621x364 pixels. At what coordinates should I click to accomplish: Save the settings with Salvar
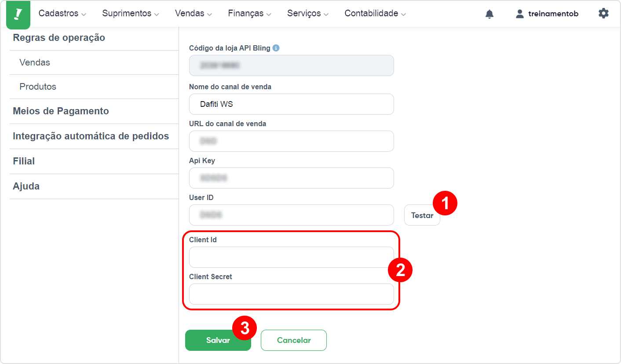coord(218,340)
